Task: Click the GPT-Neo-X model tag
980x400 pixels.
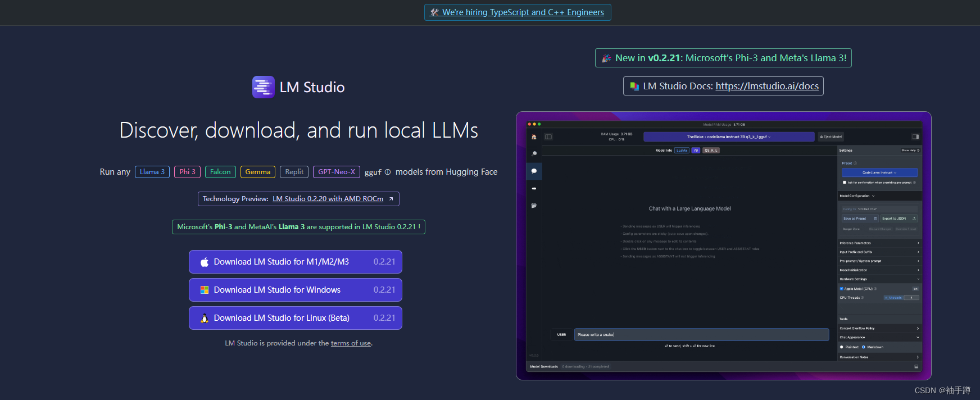Action: pyautogui.click(x=337, y=172)
